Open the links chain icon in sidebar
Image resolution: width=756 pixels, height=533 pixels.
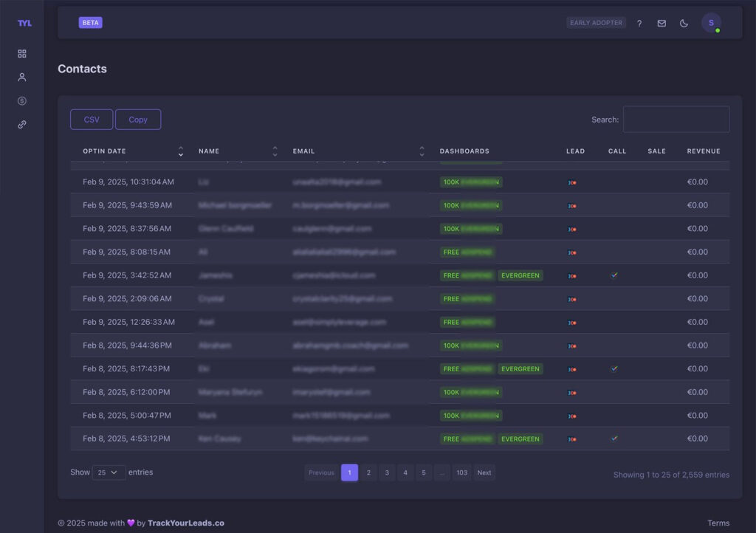tap(22, 124)
